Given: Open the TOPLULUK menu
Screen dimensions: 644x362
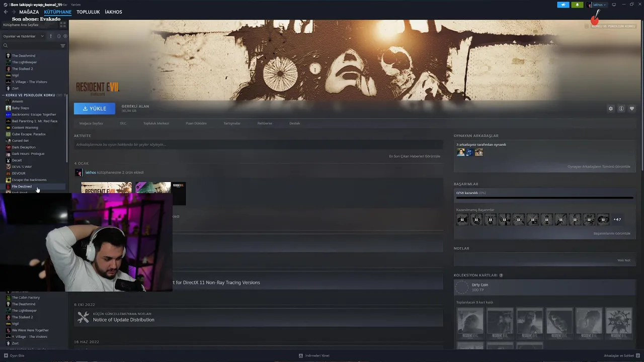Looking at the screenshot, I should [88, 12].
